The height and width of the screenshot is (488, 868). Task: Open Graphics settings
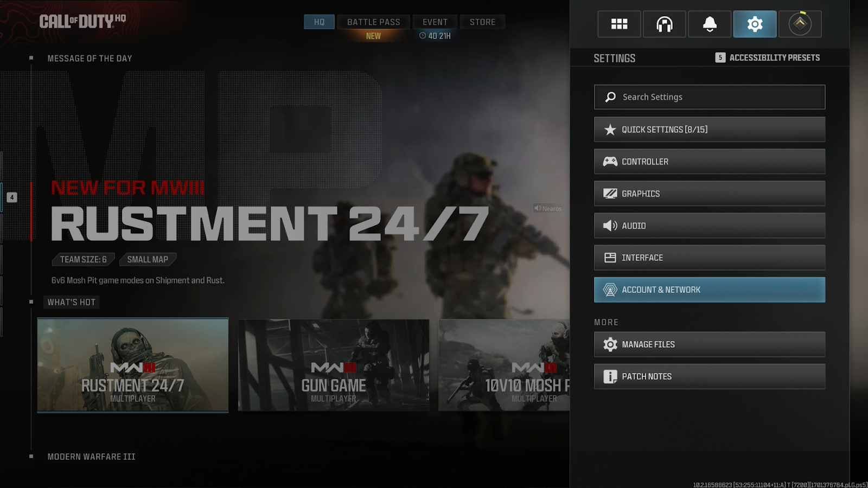point(710,194)
